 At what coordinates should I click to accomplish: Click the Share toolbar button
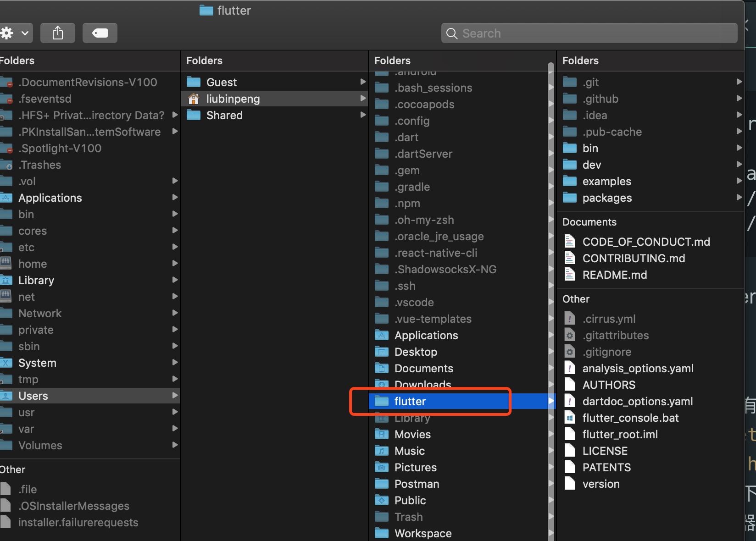tap(58, 33)
